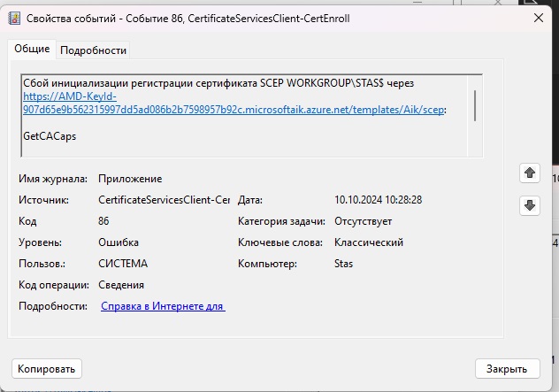559x392 pixels.
Task: Click the description box scrollbar thumb
Action: click(x=475, y=105)
